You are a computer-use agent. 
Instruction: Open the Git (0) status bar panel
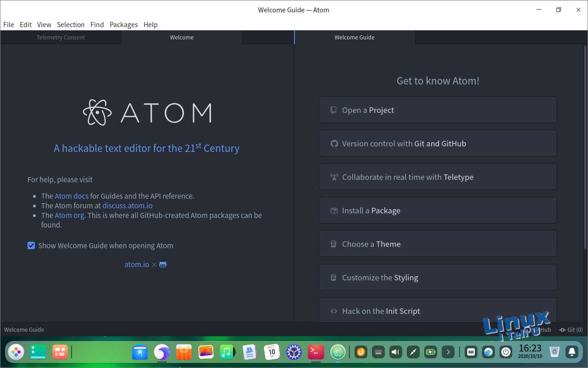(571, 329)
